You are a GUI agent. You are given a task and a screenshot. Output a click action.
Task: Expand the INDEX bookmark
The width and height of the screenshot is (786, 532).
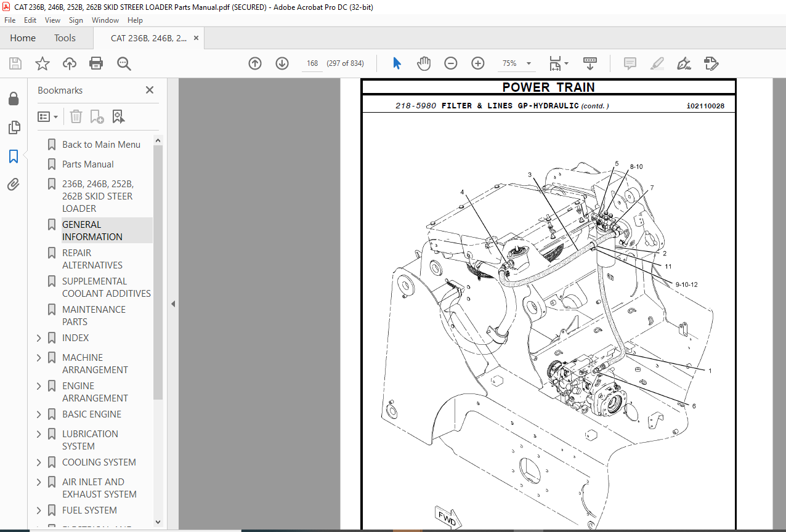(39, 338)
